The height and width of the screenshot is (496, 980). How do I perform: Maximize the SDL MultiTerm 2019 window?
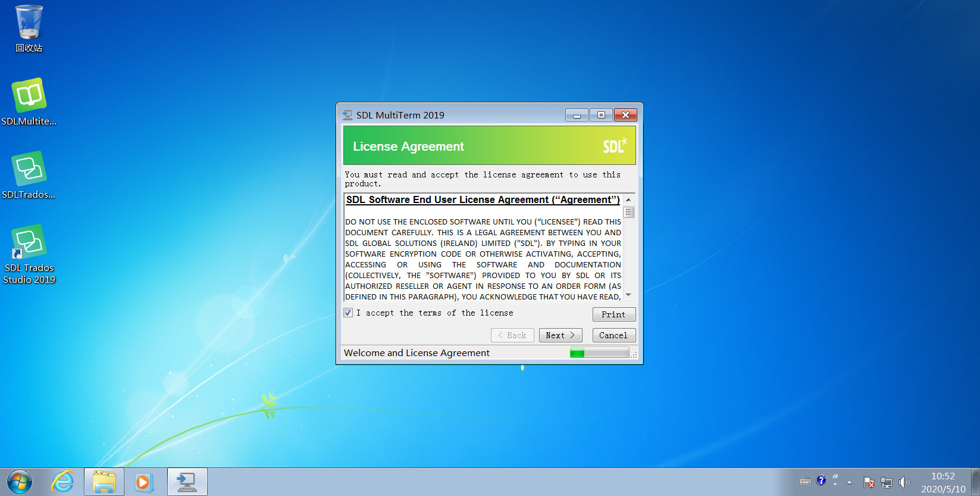click(x=601, y=115)
